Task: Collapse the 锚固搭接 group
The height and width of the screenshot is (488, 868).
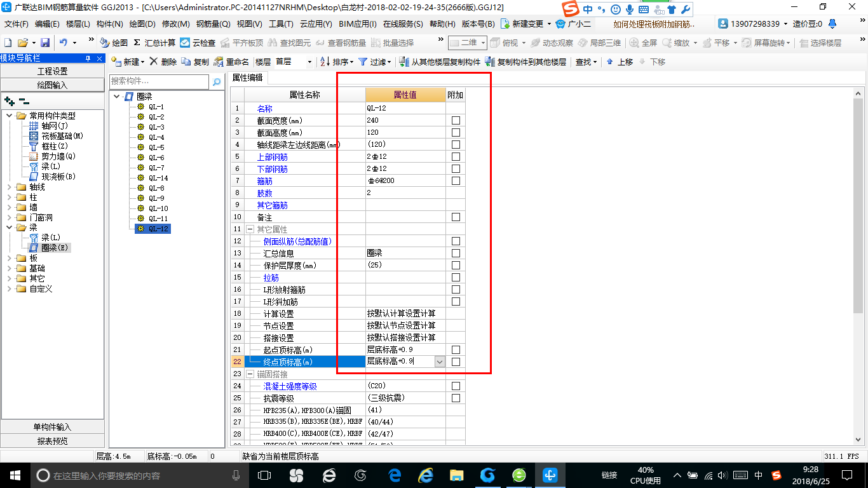Action: (250, 374)
